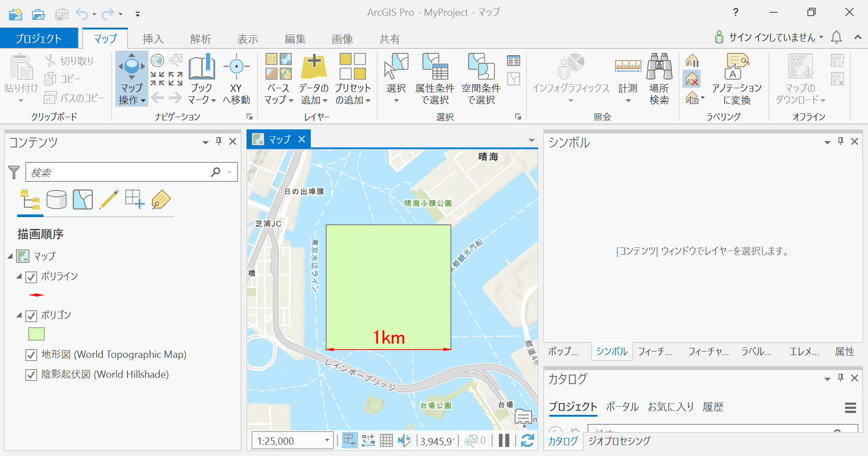
Task: Activate the Select (選択) tool
Action: point(396,79)
